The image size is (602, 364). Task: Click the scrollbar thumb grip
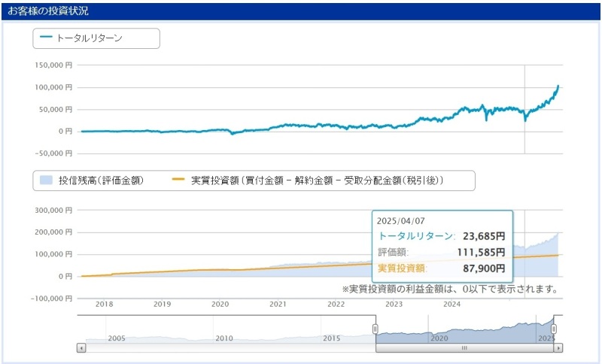pos(464,348)
